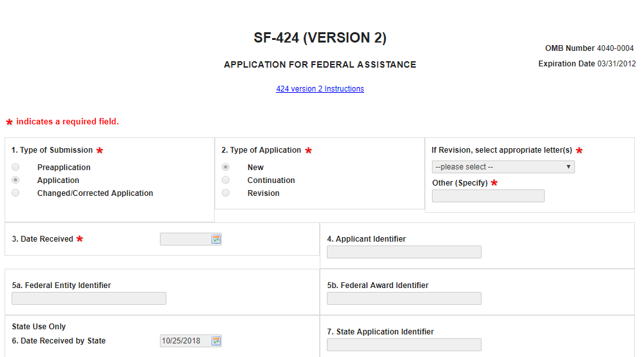Open 424 version 2 Instructions link

point(320,89)
